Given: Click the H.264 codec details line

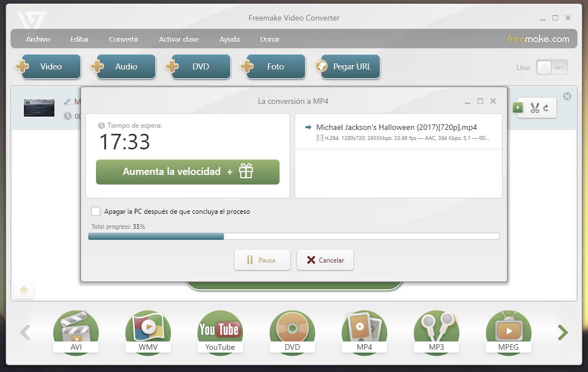Looking at the screenshot, I should [407, 138].
